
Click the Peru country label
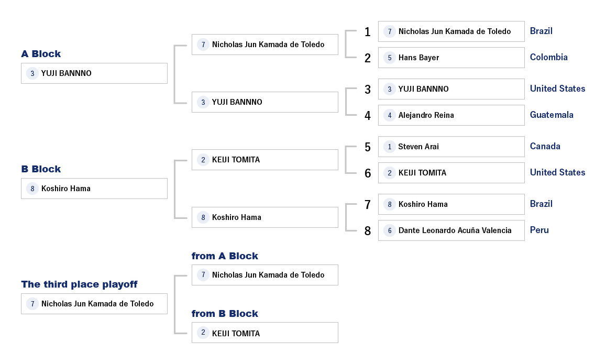[539, 230]
